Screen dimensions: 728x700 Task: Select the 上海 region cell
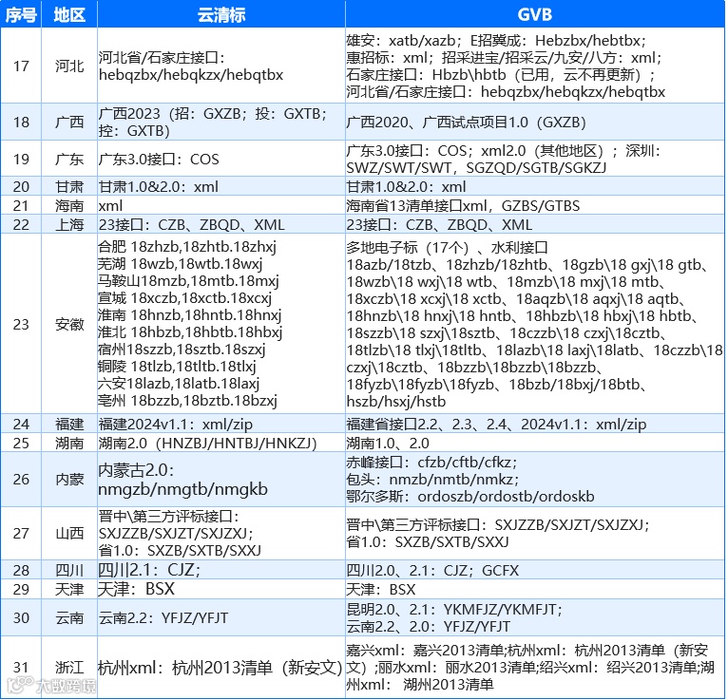tap(69, 224)
